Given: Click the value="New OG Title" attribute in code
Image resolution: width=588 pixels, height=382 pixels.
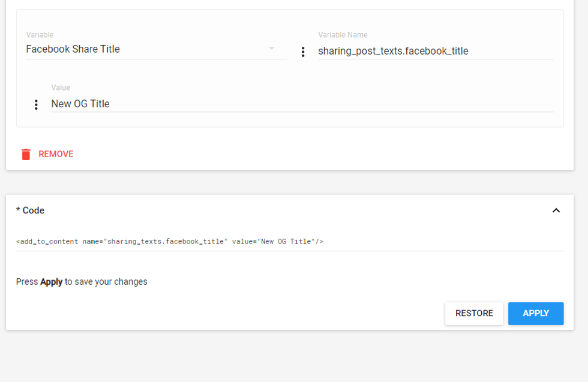Looking at the screenshot, I should point(273,242).
